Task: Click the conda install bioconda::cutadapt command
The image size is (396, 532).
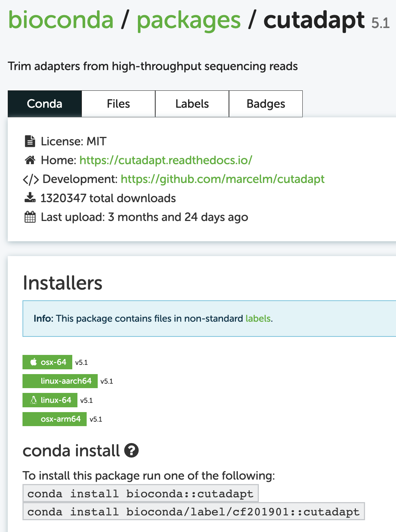Action: click(x=140, y=494)
